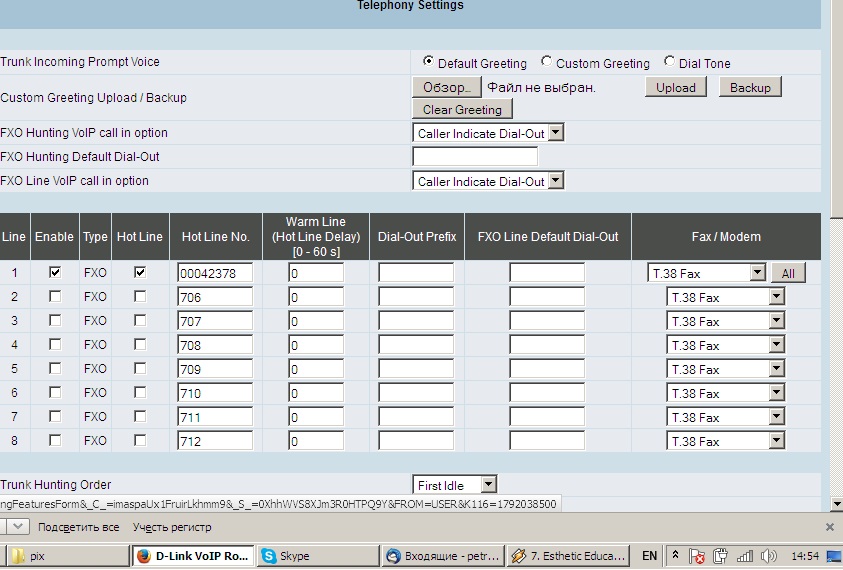The width and height of the screenshot is (843, 570).
Task: Click the power plug tray icon
Action: 720,555
